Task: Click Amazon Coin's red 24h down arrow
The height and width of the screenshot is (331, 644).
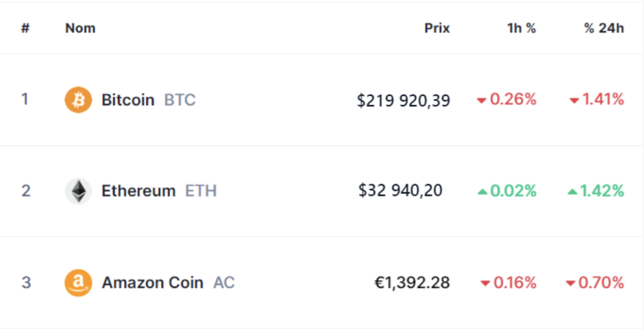Action: coord(571,283)
